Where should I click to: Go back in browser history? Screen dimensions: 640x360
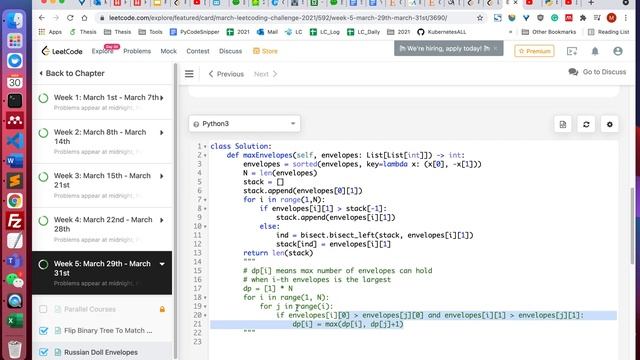pos(42,18)
